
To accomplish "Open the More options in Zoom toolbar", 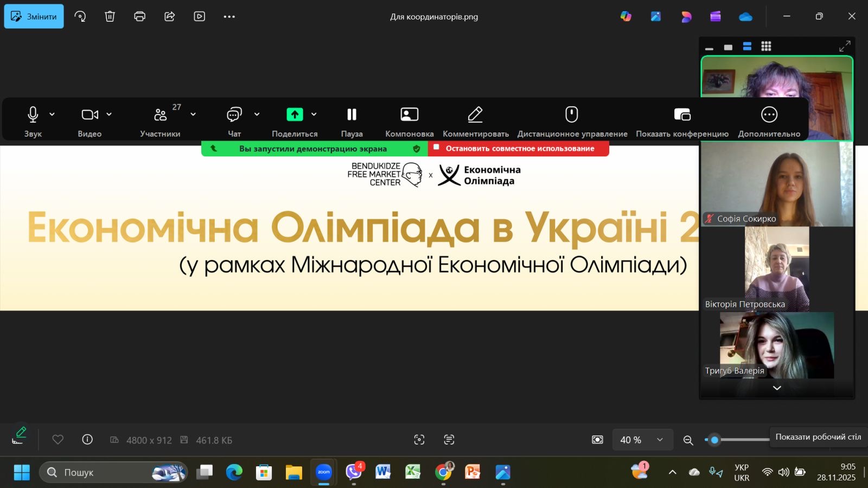I will 769,115.
